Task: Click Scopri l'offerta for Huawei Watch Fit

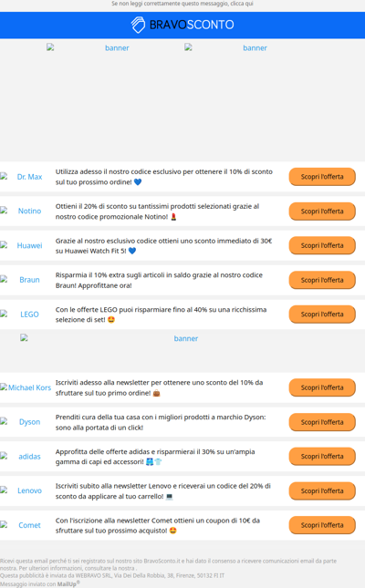Action: [322, 245]
